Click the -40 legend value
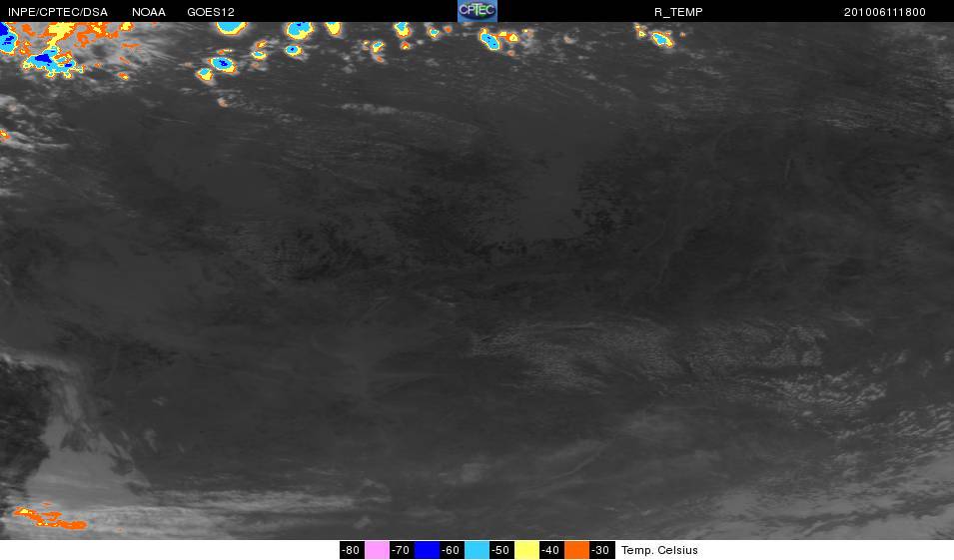Viewport: 954px width, 560px height. point(550,550)
